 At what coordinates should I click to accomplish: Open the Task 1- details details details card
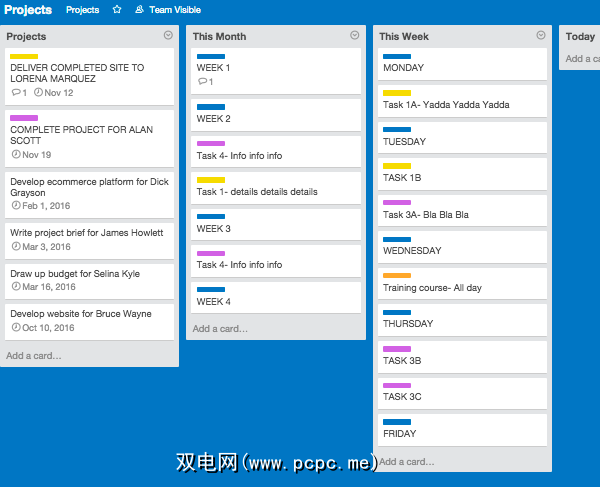(x=276, y=188)
